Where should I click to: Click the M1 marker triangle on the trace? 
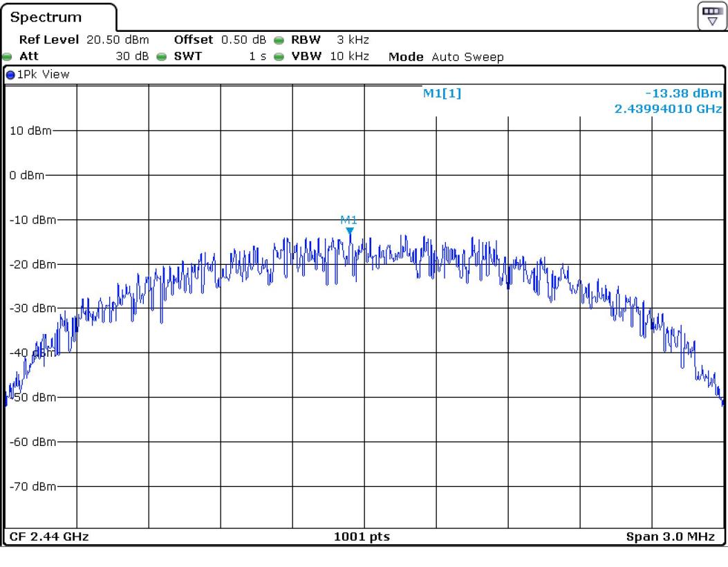[x=350, y=231]
